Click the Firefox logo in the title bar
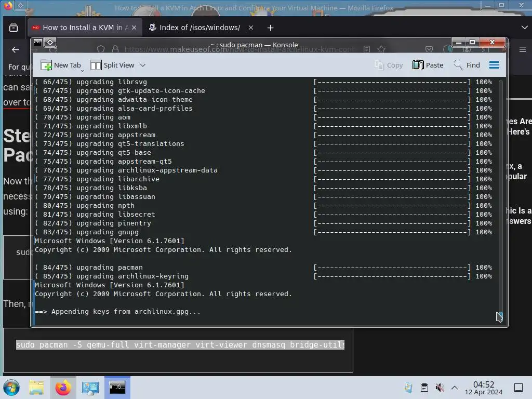The height and width of the screenshot is (399, 532). pyautogui.click(x=8, y=5)
